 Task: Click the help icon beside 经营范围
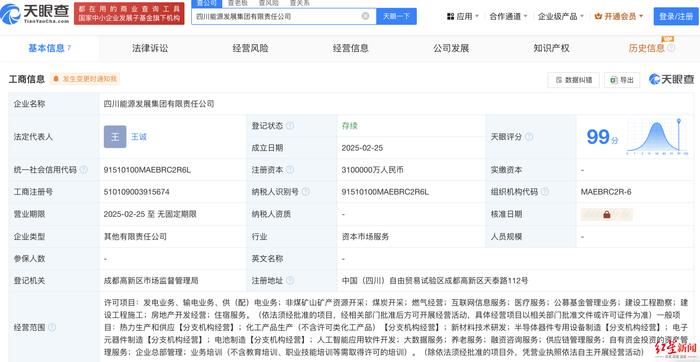coord(52,328)
